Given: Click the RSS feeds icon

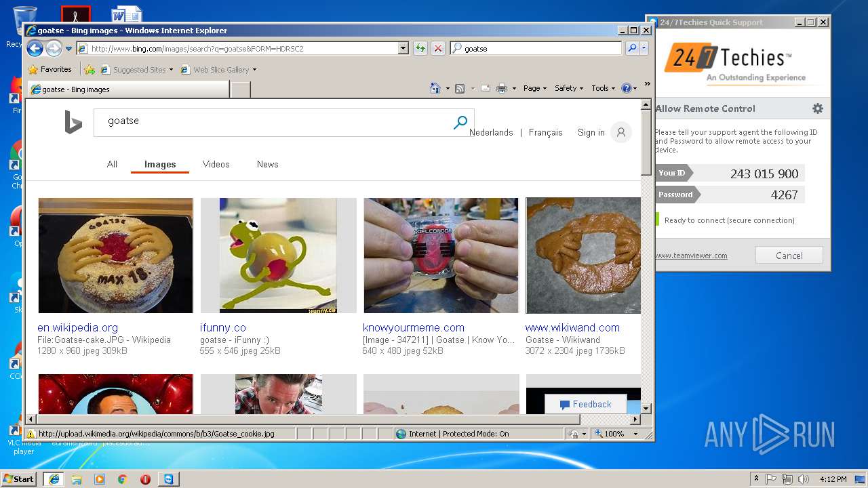Looking at the screenshot, I should 459,88.
